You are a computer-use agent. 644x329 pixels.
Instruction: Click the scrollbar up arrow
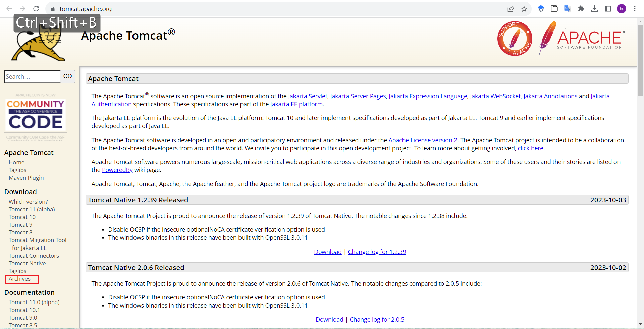[x=641, y=21]
